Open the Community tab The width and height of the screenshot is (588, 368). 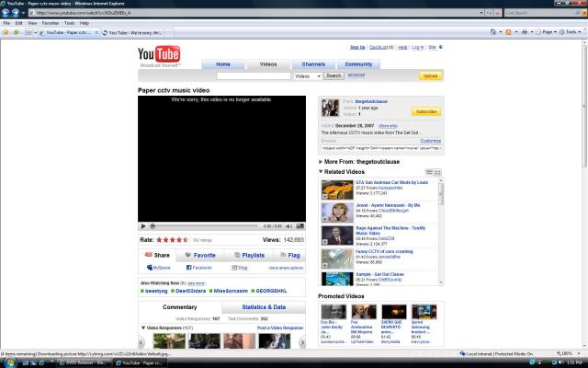pyautogui.click(x=358, y=64)
